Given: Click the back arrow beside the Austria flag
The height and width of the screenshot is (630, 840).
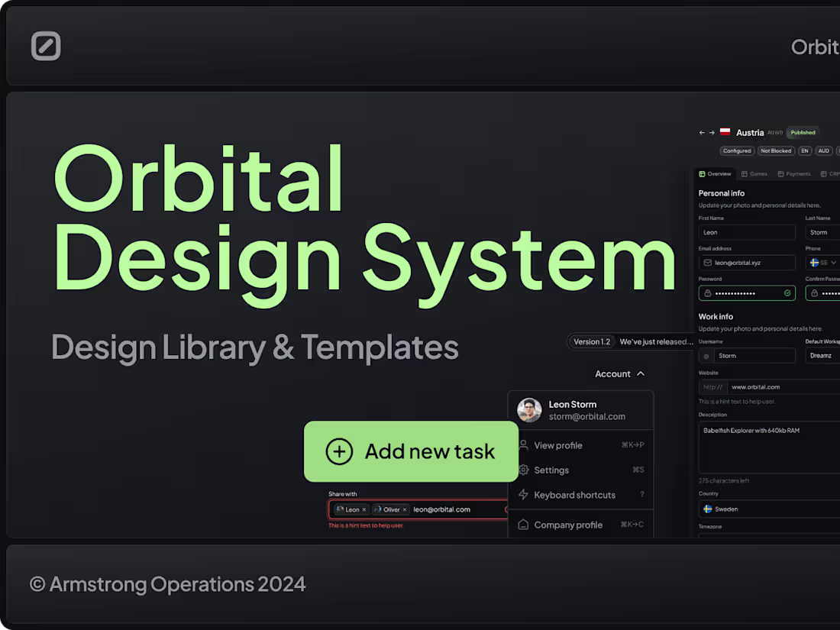Looking at the screenshot, I should (701, 132).
